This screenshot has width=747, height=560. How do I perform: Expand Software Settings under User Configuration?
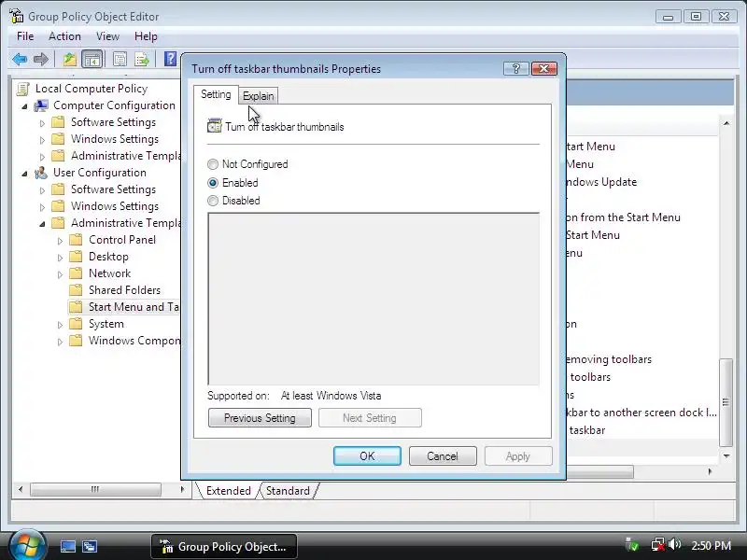click(42, 190)
